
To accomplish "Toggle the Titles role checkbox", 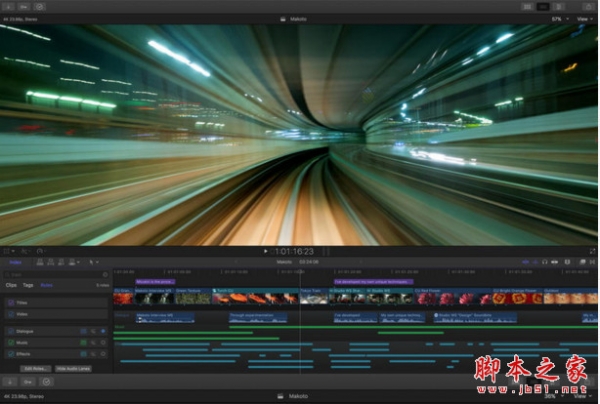I will point(11,303).
